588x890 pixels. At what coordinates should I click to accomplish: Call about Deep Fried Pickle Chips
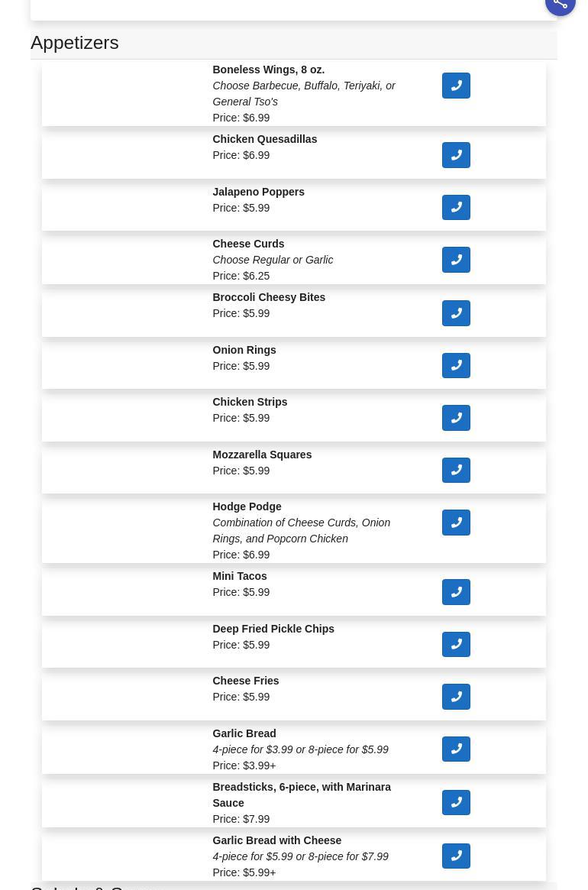point(456,645)
